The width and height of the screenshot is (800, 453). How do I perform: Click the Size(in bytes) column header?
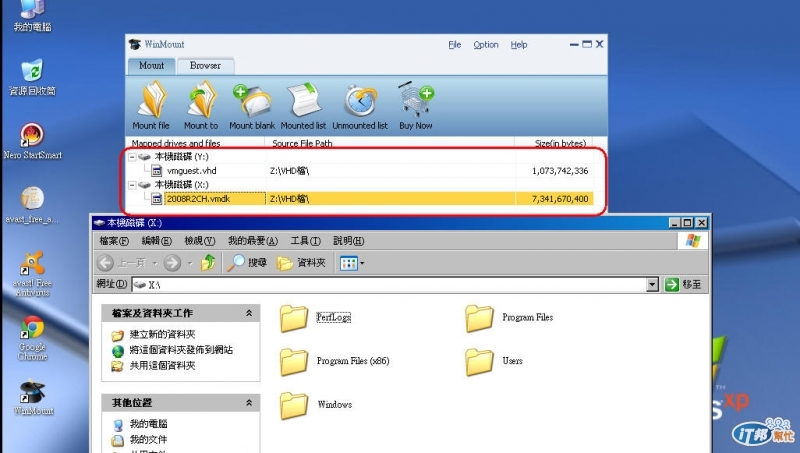point(560,143)
